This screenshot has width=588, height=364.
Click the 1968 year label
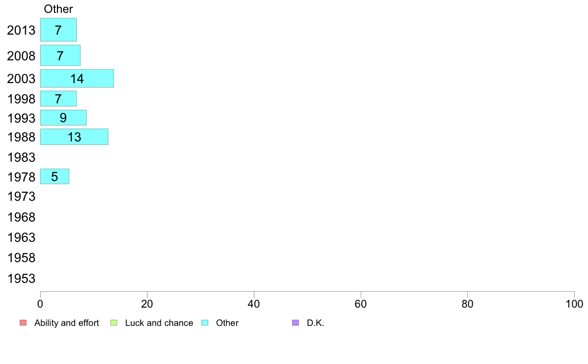[21, 217]
